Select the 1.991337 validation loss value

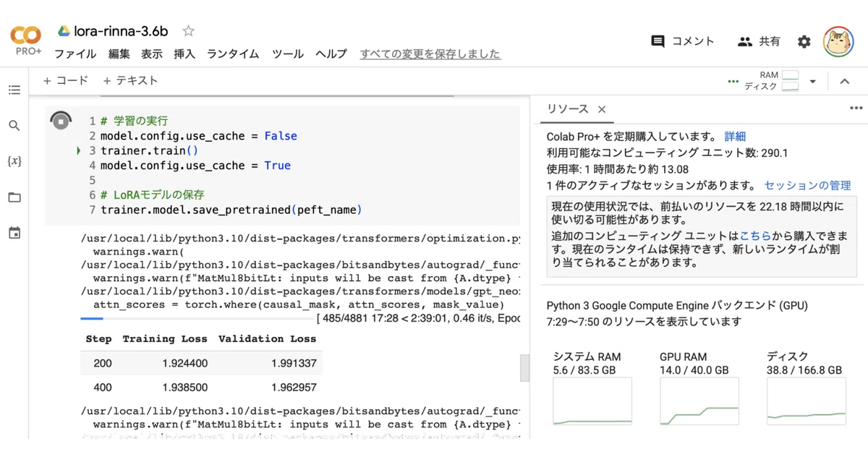(294, 364)
